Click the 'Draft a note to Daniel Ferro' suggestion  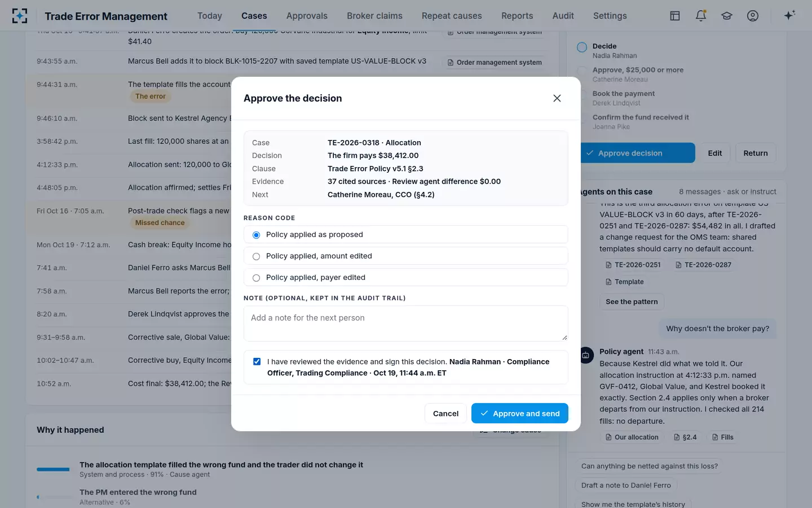tap(626, 485)
